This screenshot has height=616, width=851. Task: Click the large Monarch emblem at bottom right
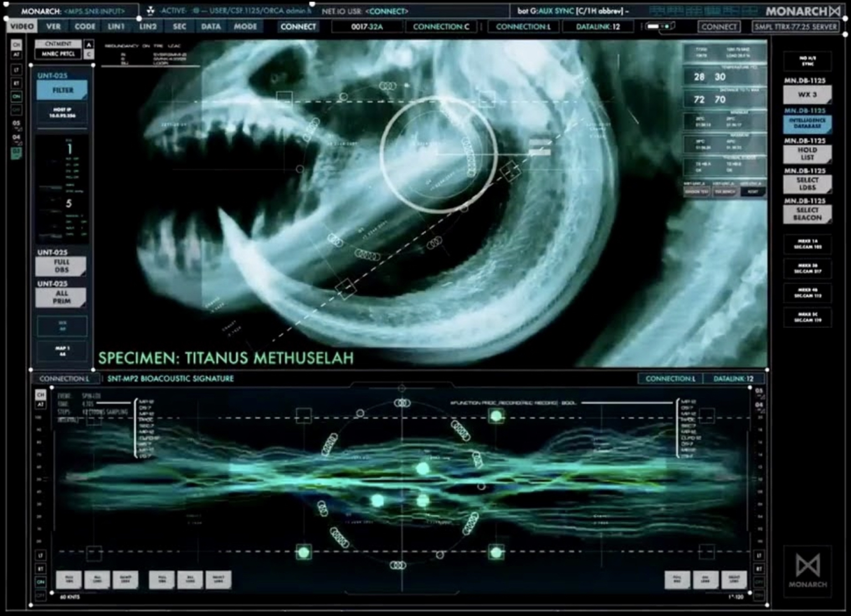[x=807, y=571]
